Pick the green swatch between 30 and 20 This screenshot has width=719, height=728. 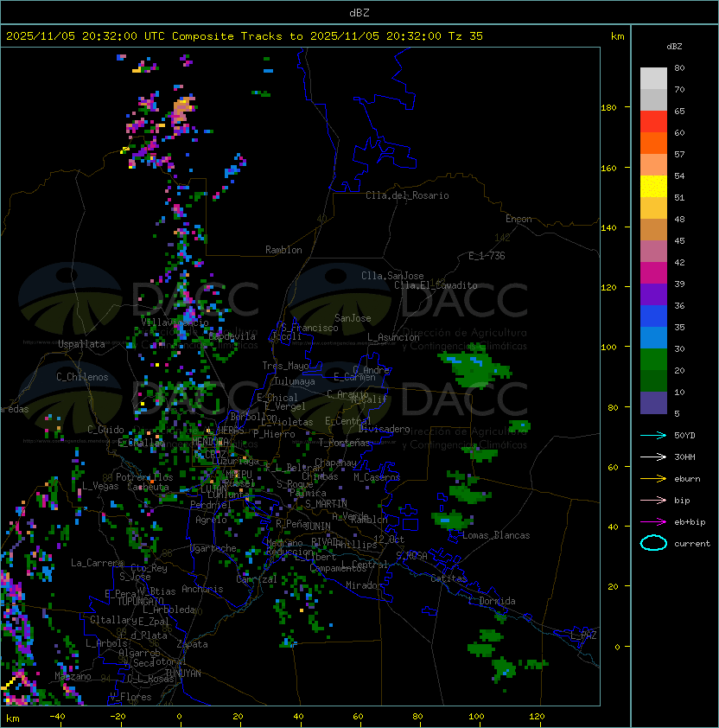[x=653, y=360]
